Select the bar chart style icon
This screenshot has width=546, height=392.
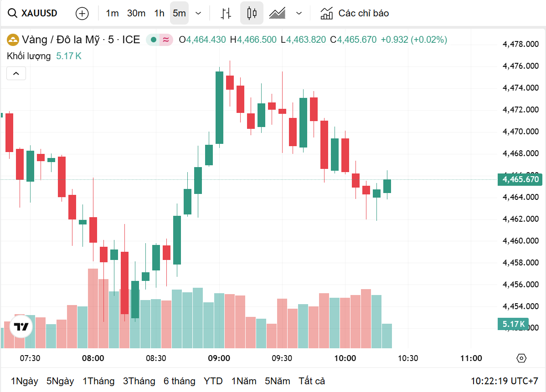(x=226, y=13)
